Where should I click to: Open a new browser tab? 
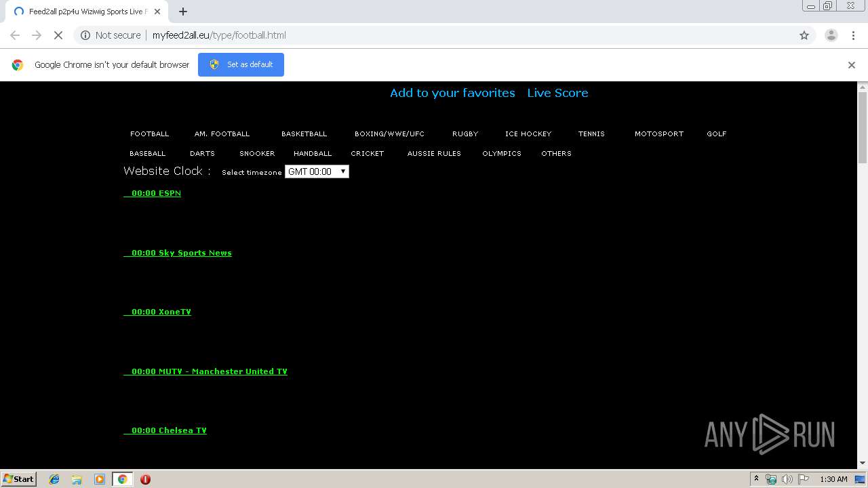[x=183, y=12]
